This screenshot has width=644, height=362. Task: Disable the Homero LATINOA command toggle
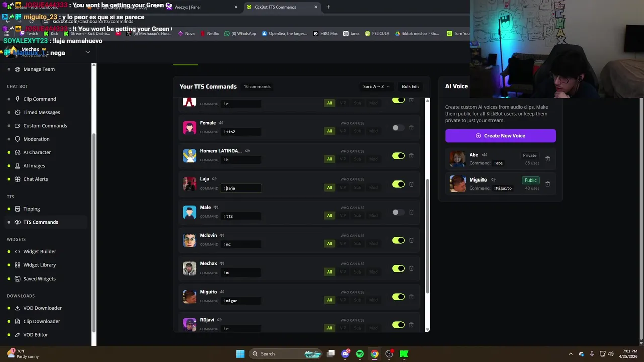coord(398,156)
